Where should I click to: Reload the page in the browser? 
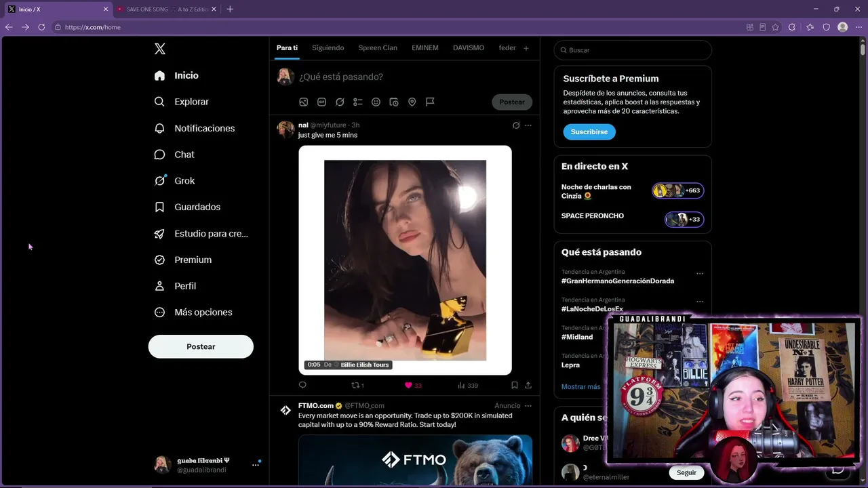point(41,27)
